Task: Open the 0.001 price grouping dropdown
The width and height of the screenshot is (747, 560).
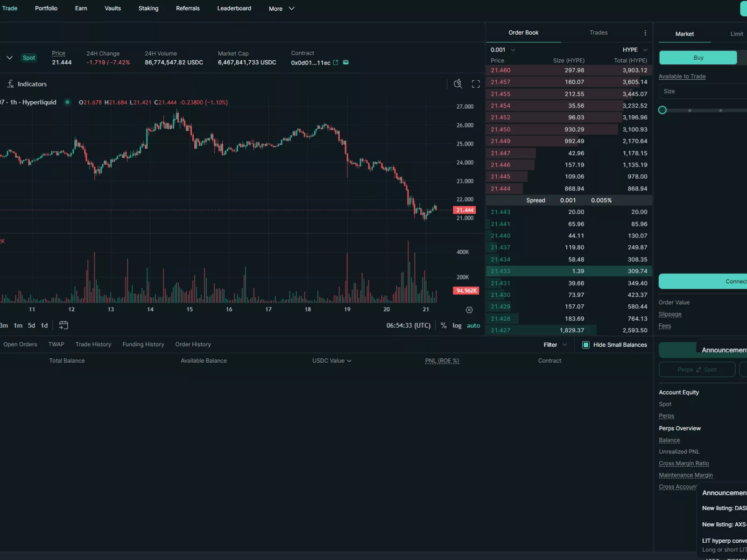Action: click(x=503, y=50)
